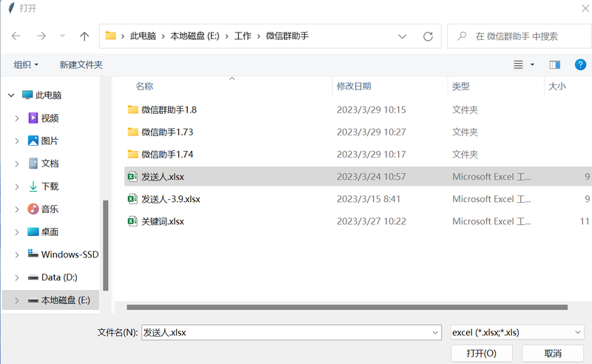Select the 发送人-3.9.xlsx Excel file icon

point(132,198)
